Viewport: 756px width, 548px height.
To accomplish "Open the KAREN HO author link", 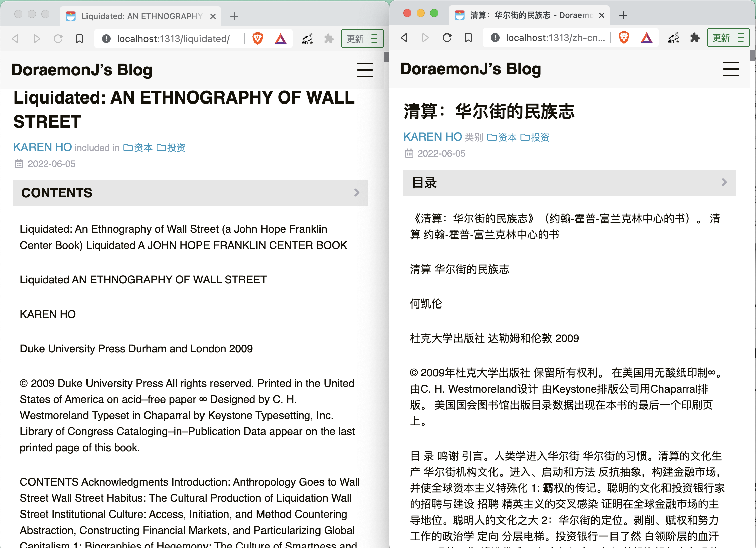I will click(42, 147).
